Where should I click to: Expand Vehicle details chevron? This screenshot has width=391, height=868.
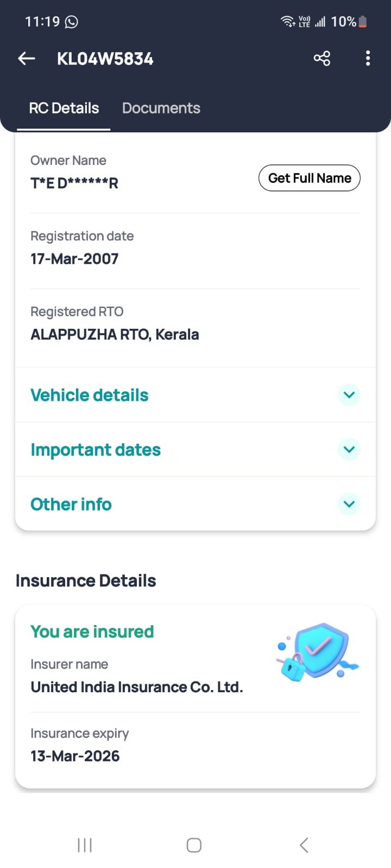349,395
